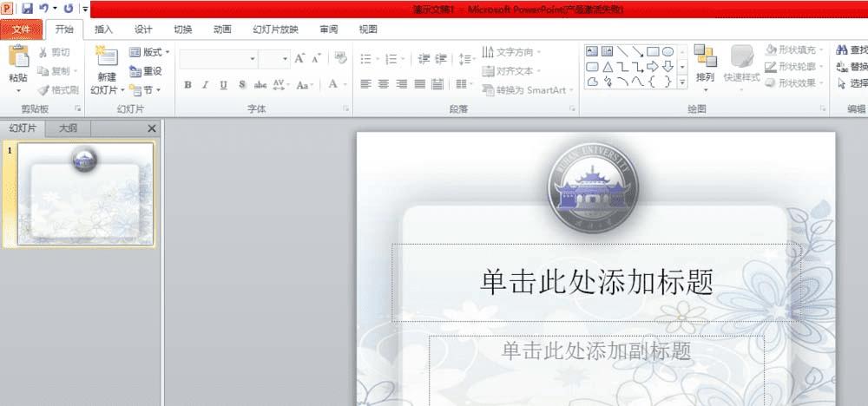This screenshot has width=868, height=406.
Task: Open the 文件 File tab
Action: (21, 29)
